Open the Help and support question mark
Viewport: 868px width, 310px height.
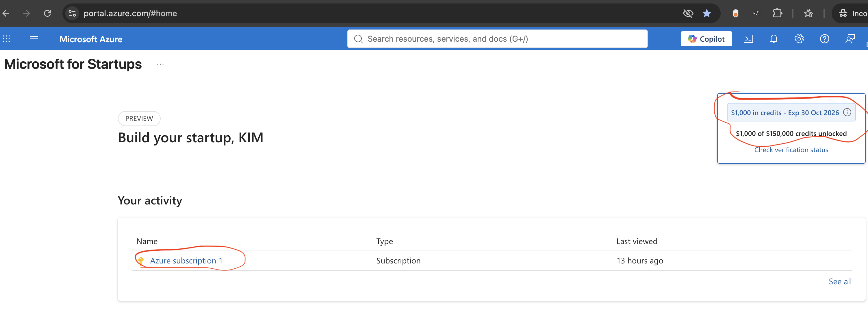pos(825,39)
